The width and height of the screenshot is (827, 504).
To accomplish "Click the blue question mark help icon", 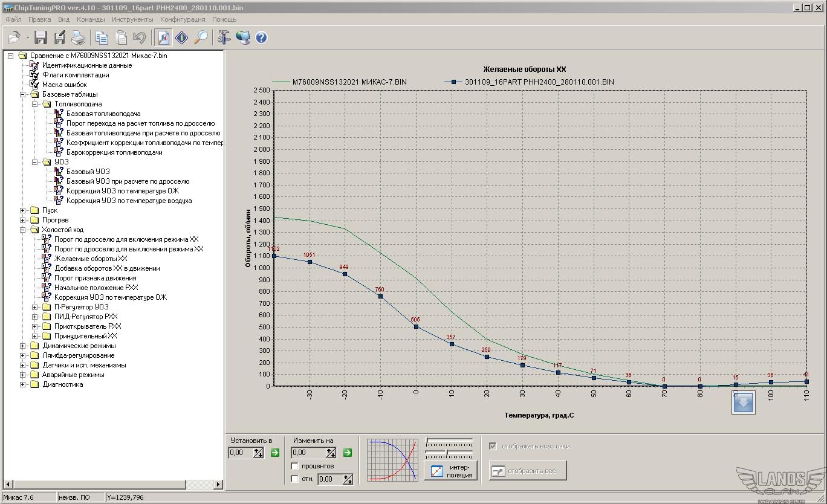I will tap(261, 37).
